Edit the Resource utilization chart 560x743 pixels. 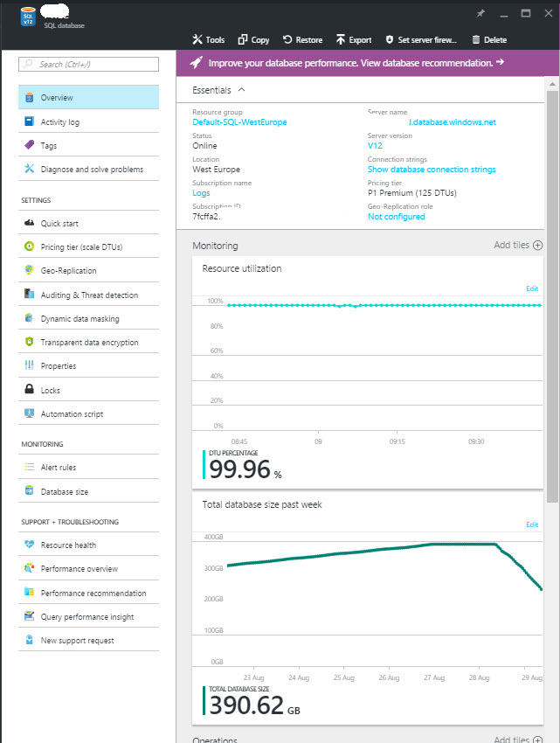point(532,288)
